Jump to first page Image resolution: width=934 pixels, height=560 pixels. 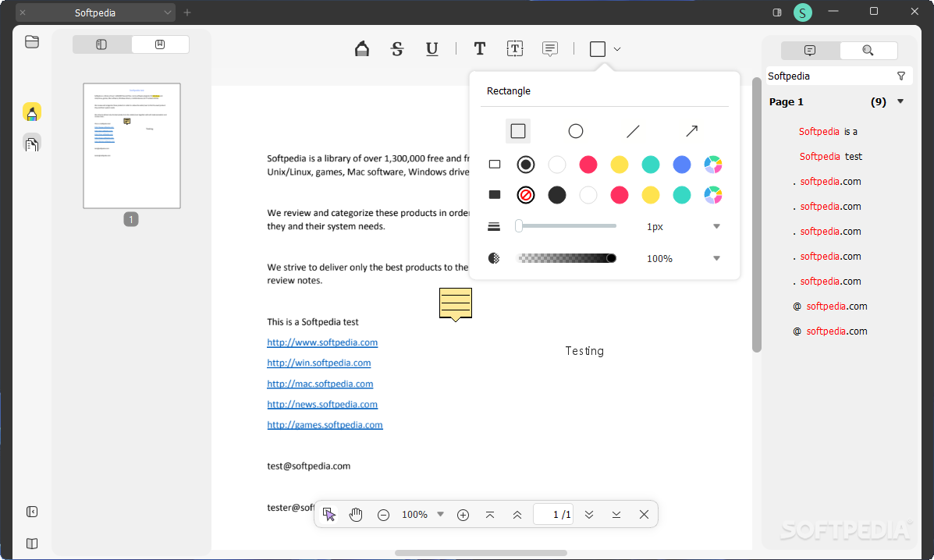click(x=490, y=515)
